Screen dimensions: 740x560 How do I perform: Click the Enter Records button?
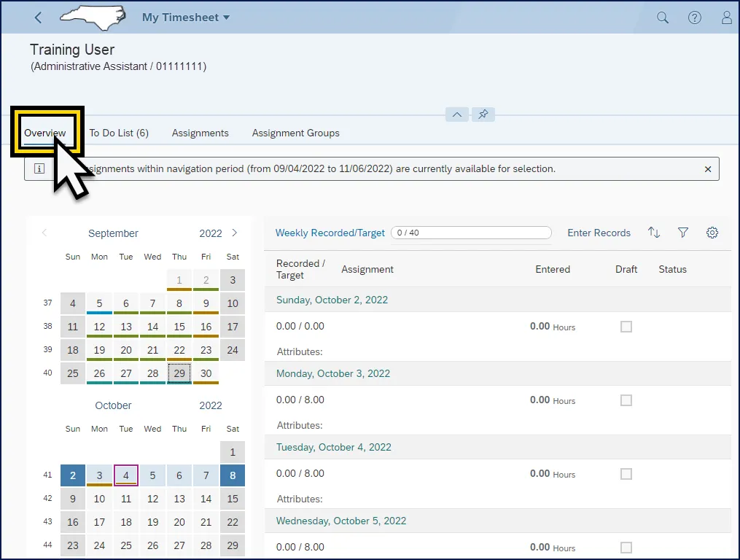pos(599,233)
